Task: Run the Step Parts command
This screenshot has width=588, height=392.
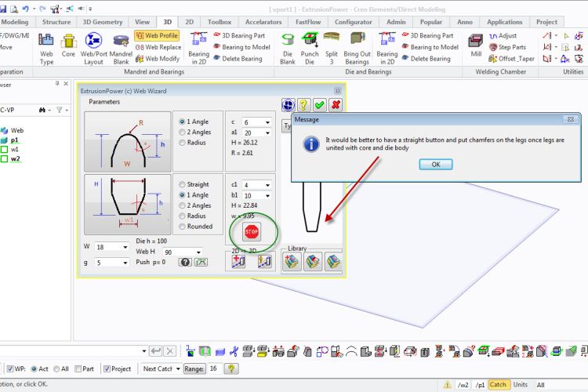Action: [507, 47]
